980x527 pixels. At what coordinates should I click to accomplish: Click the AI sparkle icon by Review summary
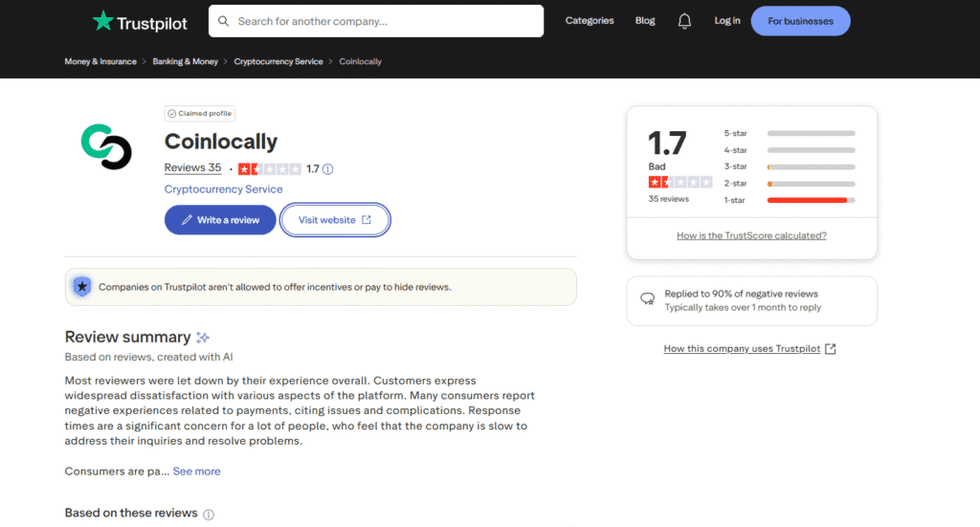pyautogui.click(x=203, y=338)
